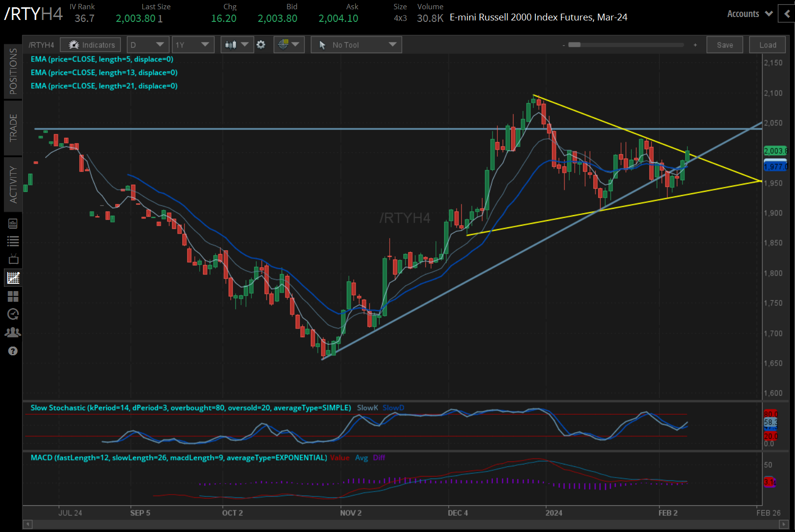Open the research book icon in sidebar

[x=13, y=223]
